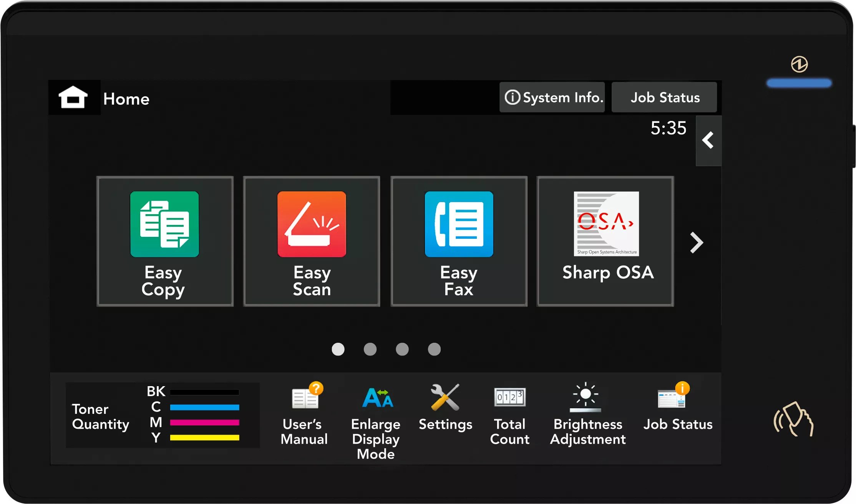Expand side panel with left chevron
This screenshot has width=856, height=504.
pos(708,140)
